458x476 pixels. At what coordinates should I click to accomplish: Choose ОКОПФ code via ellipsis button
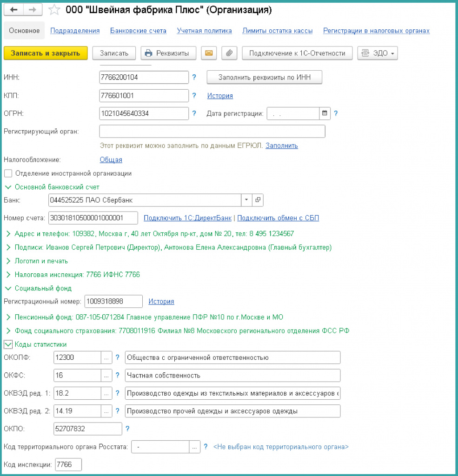pyautogui.click(x=106, y=357)
